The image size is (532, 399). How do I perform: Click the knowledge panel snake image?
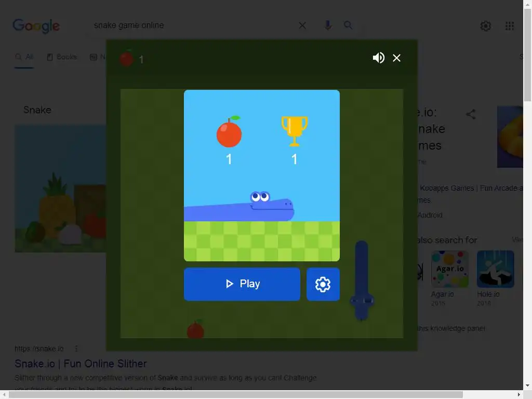point(510,137)
